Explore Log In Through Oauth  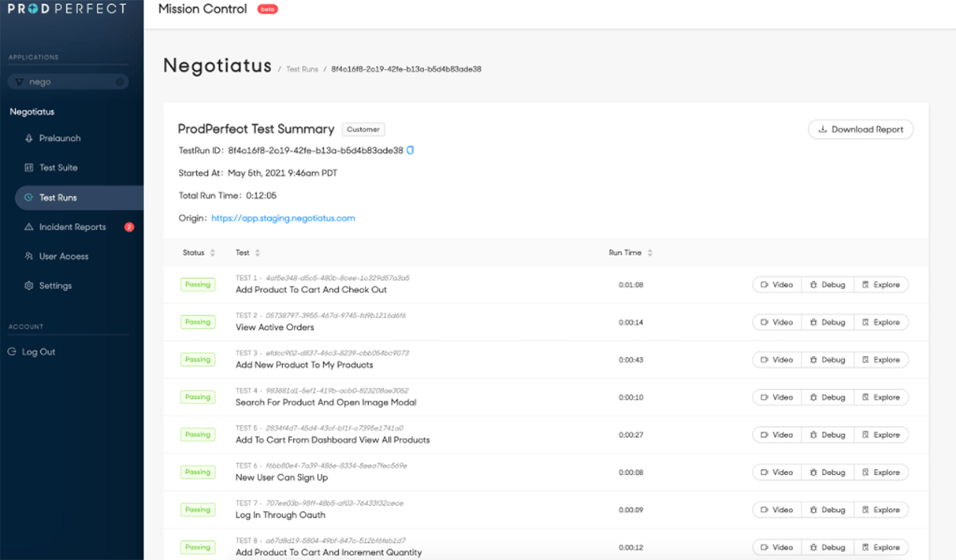pos(880,510)
